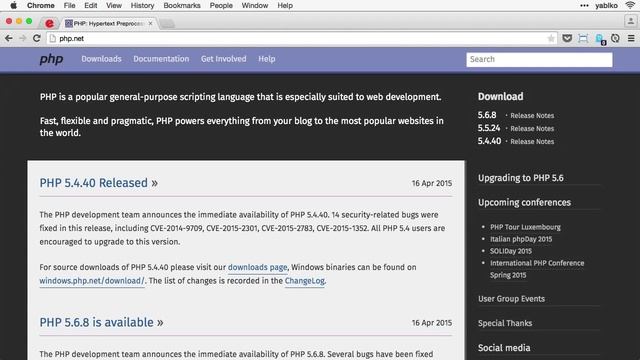The image size is (640, 360).
Task: Open the ChangeLog link
Action: (304, 281)
